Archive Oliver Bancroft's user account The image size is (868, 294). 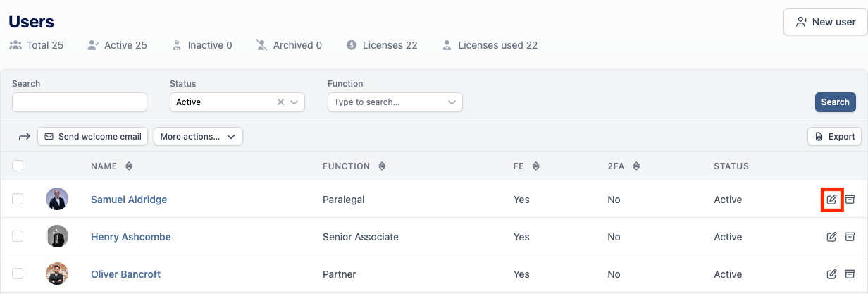[850, 274]
